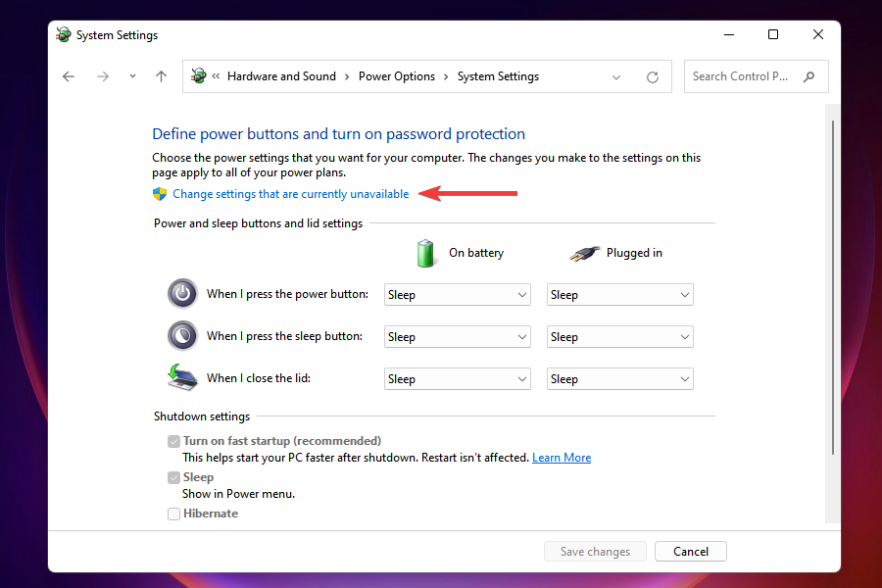The width and height of the screenshot is (882, 588).
Task: Focus the Search Control Panel field
Action: tap(756, 76)
